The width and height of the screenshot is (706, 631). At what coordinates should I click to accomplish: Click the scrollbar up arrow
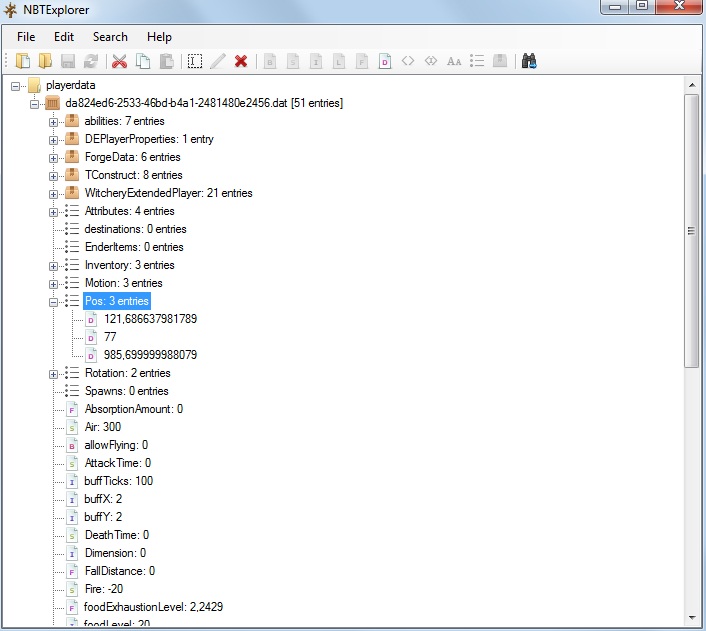click(x=692, y=85)
